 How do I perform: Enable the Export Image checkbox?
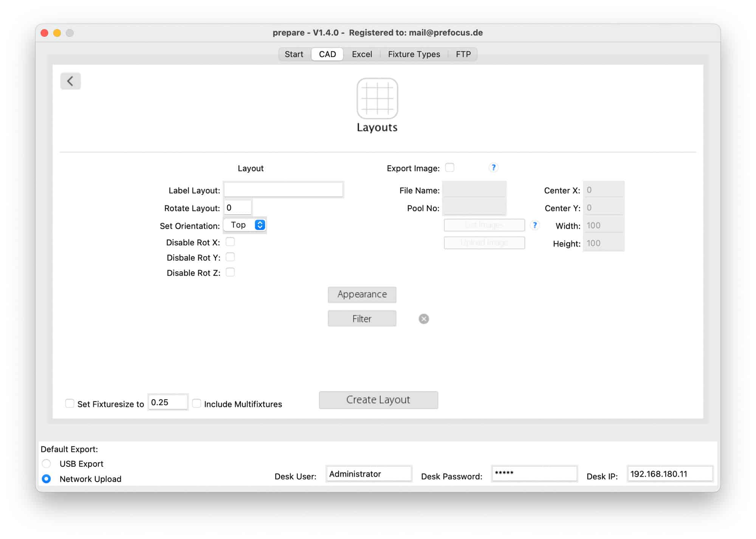(x=449, y=167)
